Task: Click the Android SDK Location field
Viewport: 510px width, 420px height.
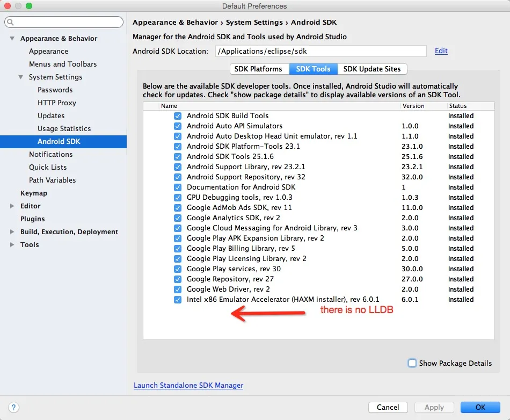Action: coord(320,51)
